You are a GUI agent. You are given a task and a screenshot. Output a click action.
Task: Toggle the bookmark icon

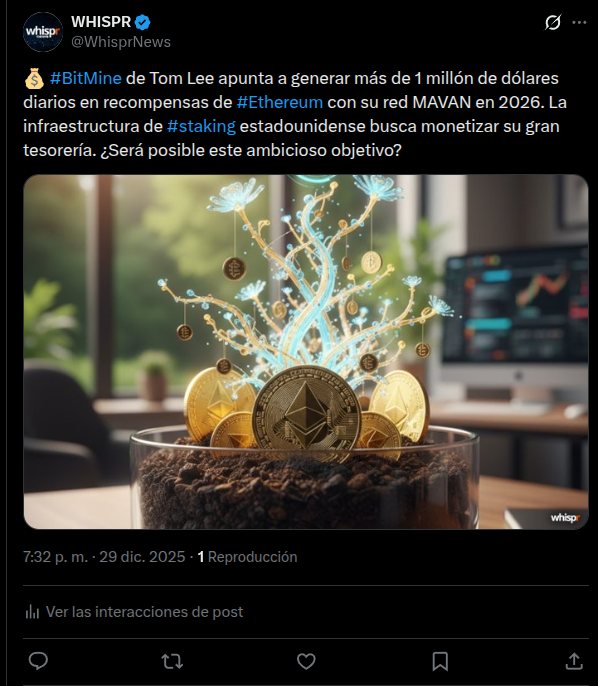(x=440, y=662)
